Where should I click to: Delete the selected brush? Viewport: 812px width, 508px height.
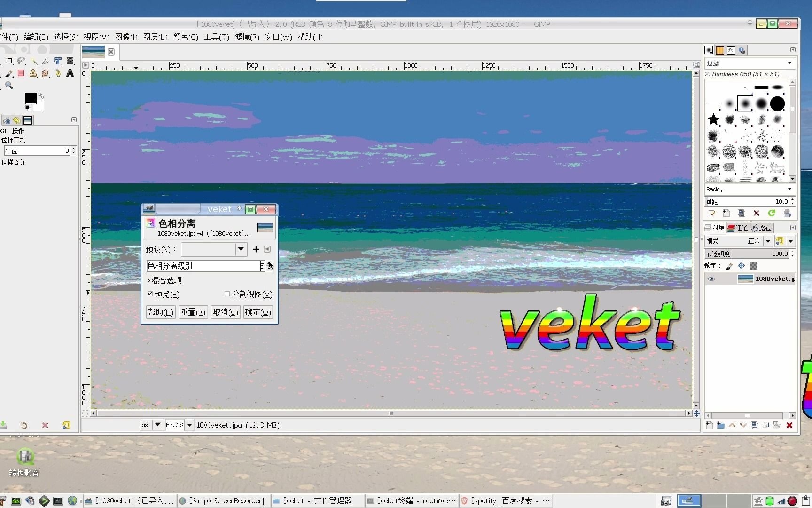757,213
